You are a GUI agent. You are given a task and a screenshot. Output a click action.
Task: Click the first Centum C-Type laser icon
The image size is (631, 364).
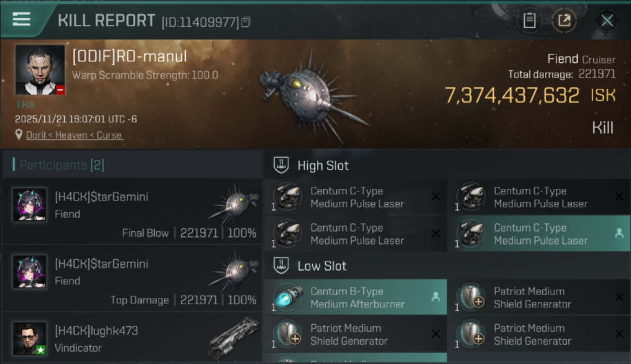pos(287,197)
